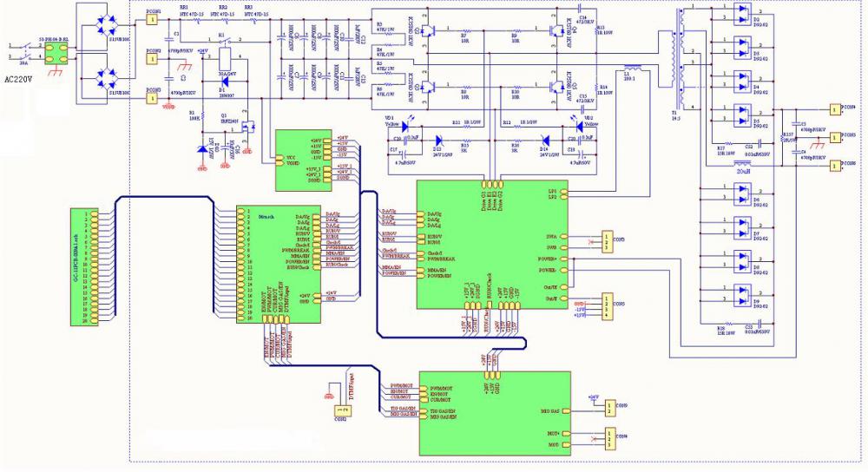
Task: Select the PCON4 output connector pad
Action: coord(834,110)
